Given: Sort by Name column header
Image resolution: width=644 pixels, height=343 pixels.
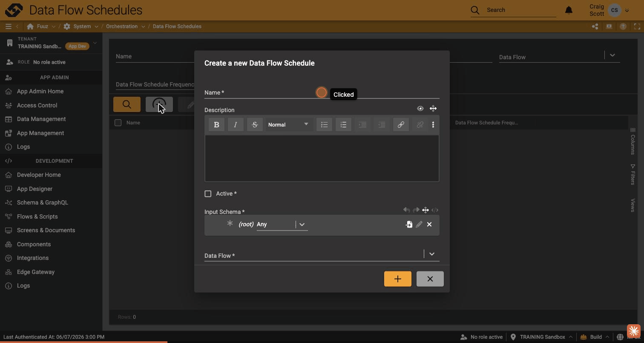Looking at the screenshot, I should 133,123.
